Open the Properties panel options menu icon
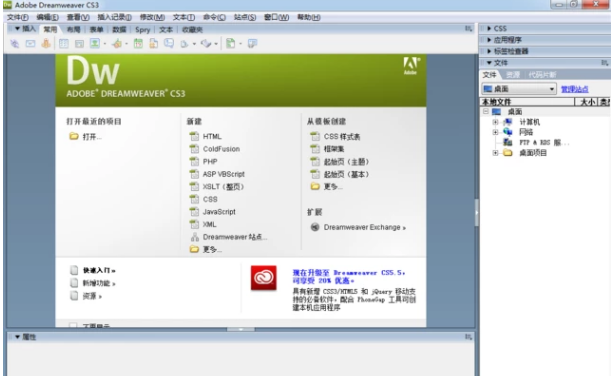Image resolution: width=611 pixels, height=376 pixels. point(468,337)
